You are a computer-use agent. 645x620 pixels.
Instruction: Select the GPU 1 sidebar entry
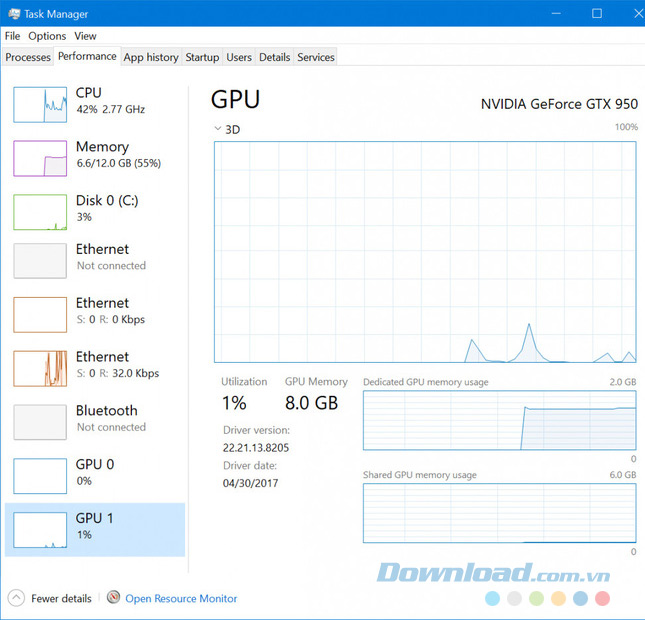[95, 529]
